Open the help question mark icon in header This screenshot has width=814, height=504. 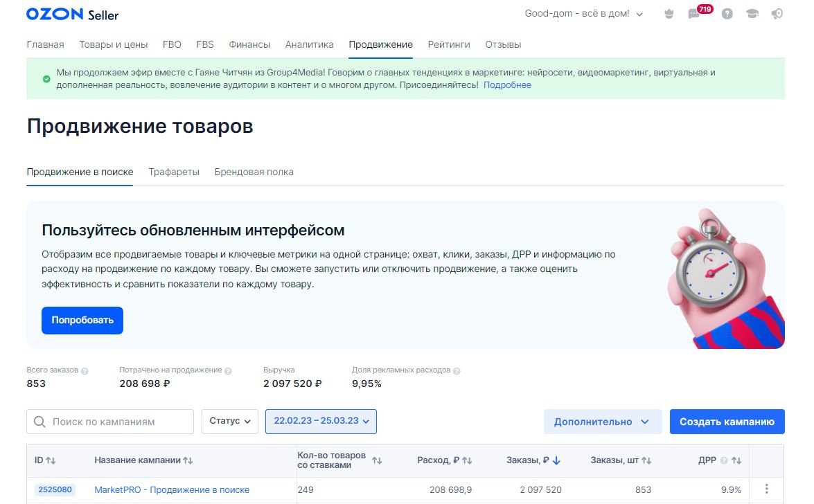pyautogui.click(x=727, y=14)
